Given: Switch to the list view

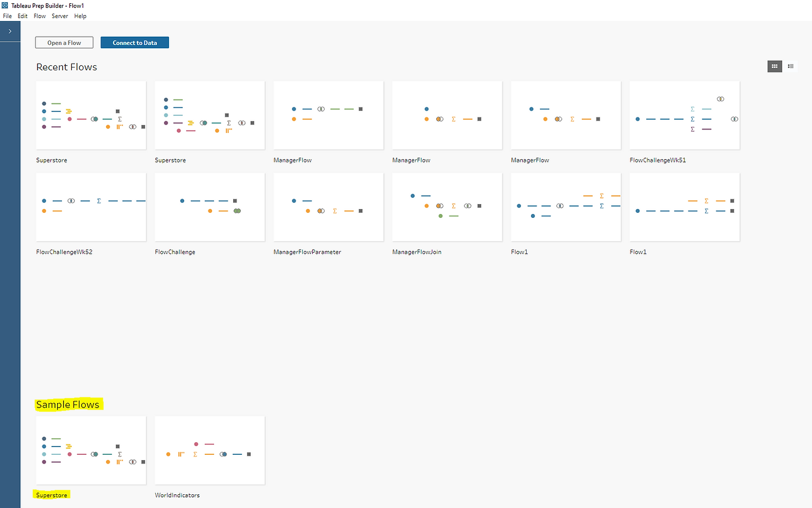Looking at the screenshot, I should coord(791,66).
